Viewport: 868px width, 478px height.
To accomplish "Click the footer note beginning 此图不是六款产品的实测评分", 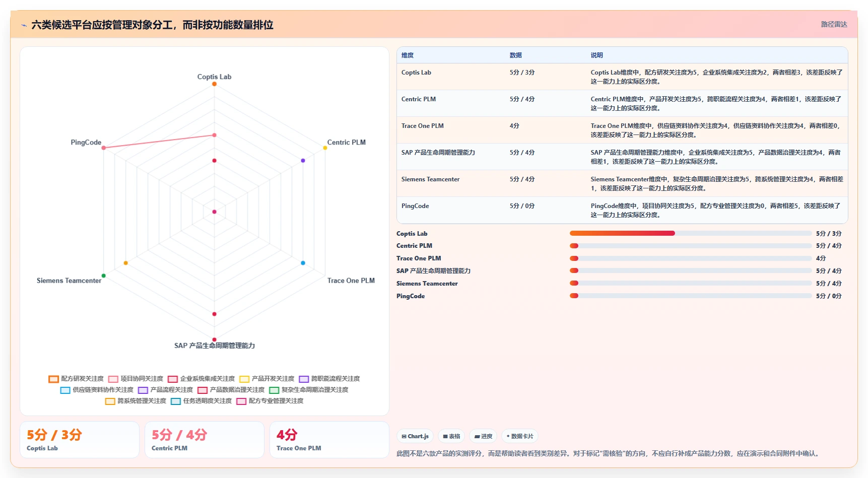I will click(609, 454).
